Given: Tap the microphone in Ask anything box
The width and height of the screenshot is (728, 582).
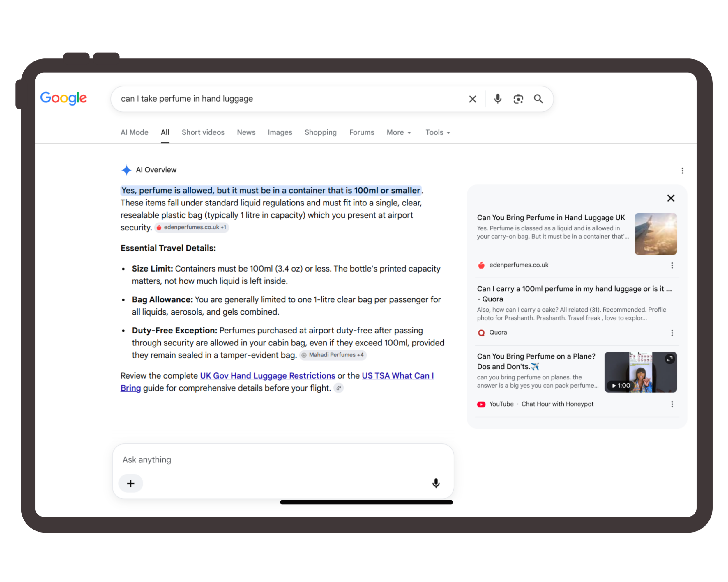Looking at the screenshot, I should click(x=436, y=483).
